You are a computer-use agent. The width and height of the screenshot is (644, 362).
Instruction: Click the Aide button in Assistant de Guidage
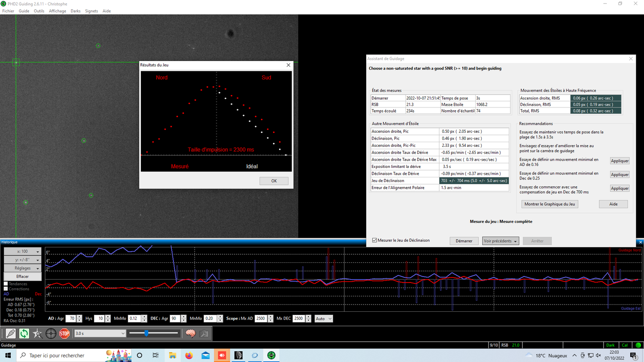614,204
